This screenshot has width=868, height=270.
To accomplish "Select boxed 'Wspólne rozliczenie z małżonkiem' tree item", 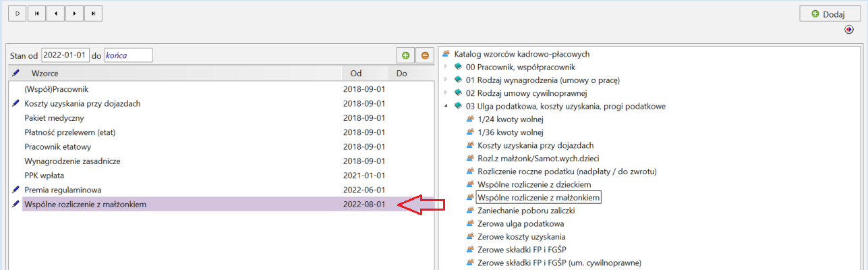I will click(539, 197).
